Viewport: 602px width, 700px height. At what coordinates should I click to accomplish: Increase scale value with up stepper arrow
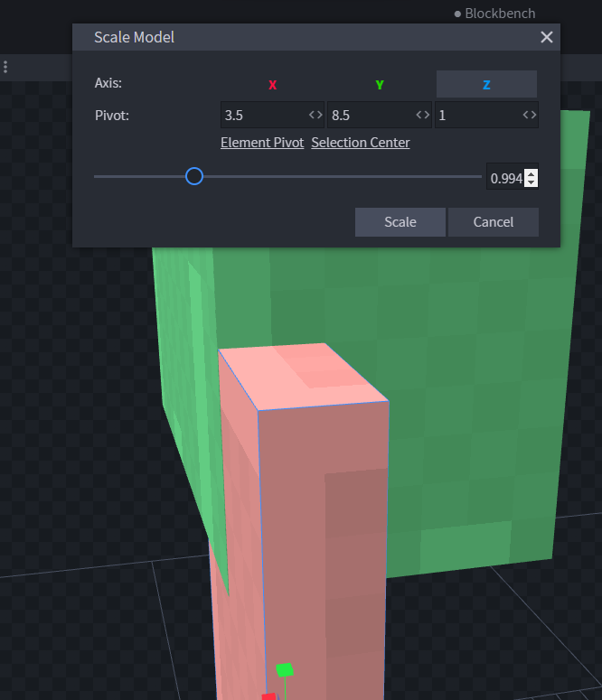point(531,173)
